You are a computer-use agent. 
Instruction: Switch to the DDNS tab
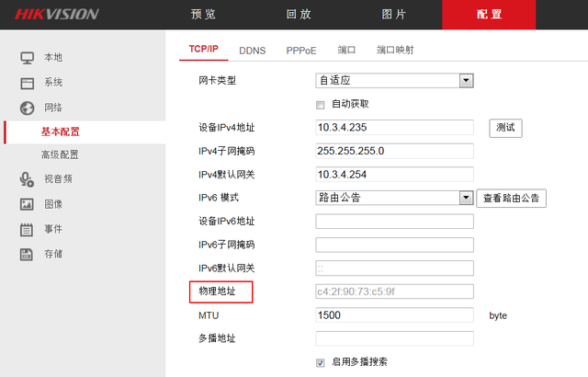coord(253,51)
